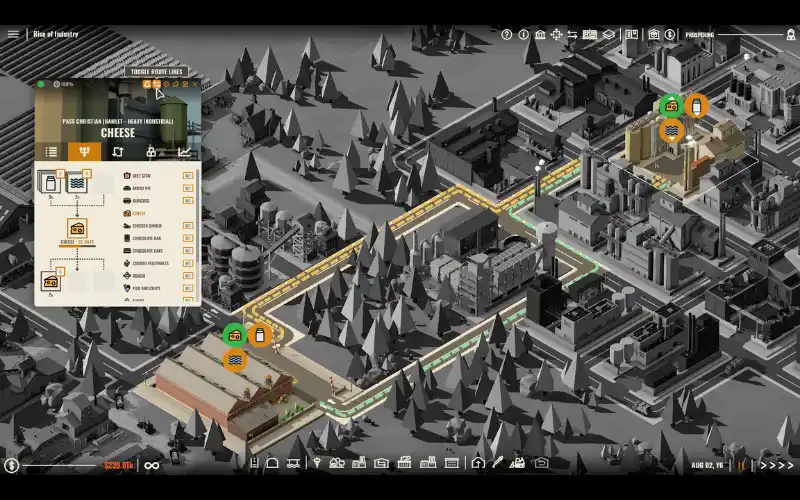Toggle route lines in building panel
The height and width of the screenshot is (500, 800).
[157, 84]
